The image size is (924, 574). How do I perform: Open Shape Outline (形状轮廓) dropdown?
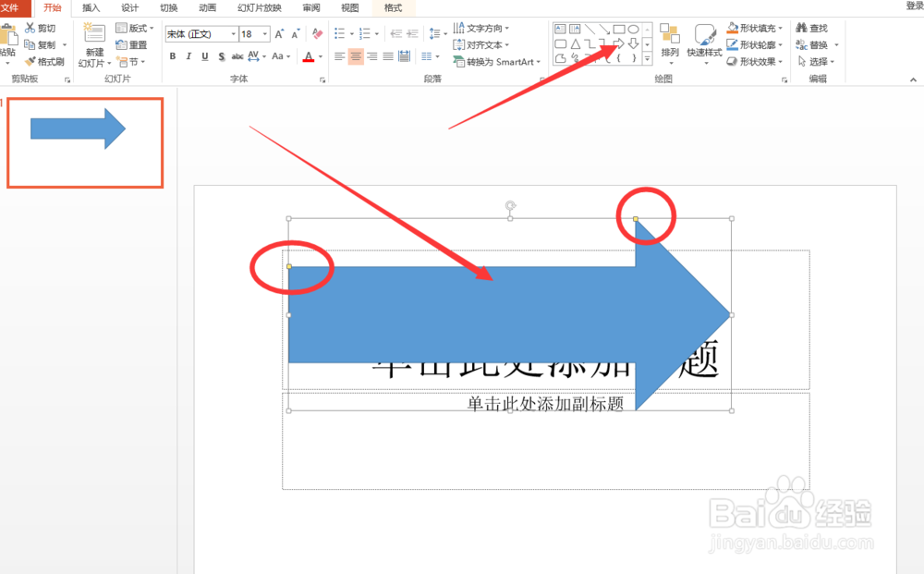pyautogui.click(x=755, y=44)
